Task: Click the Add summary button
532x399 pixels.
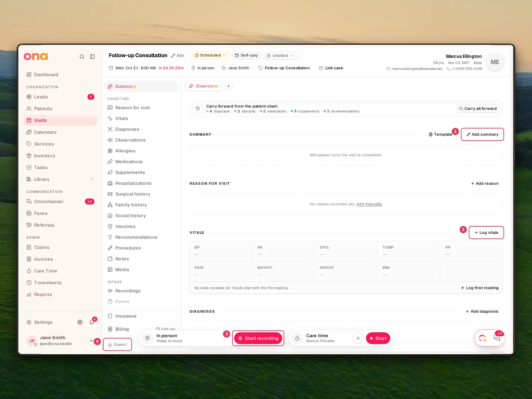Action: tap(482, 134)
